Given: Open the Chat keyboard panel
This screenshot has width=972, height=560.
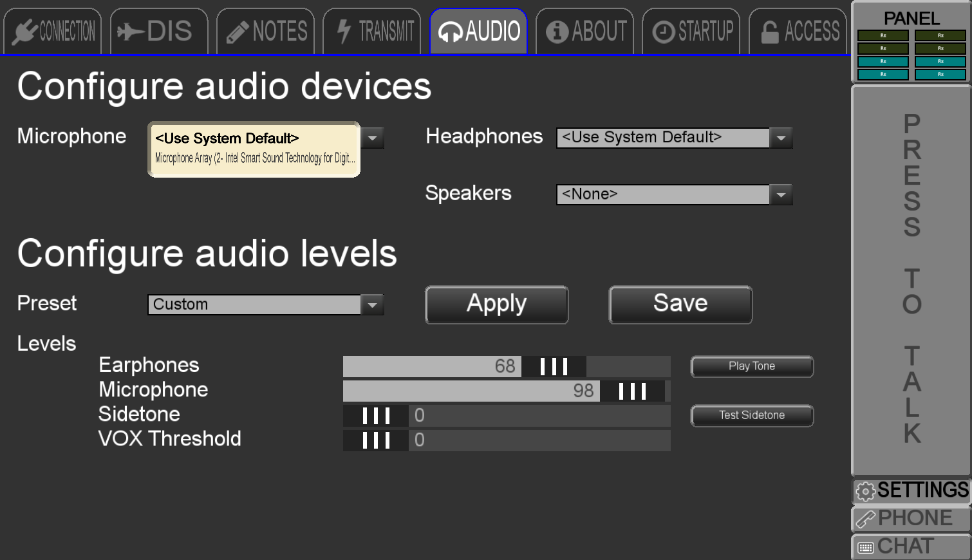Looking at the screenshot, I should (911, 546).
